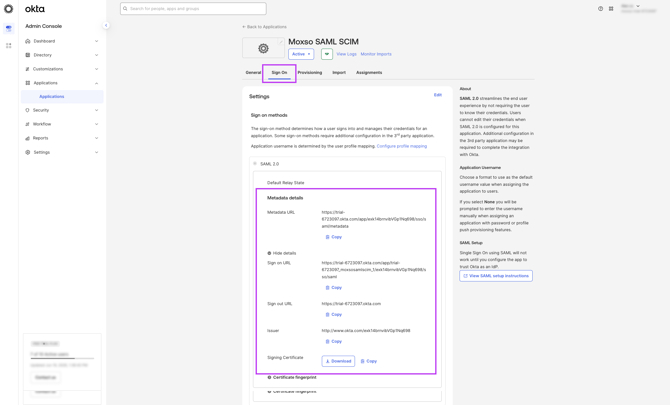
Task: Collapse metadata with Hide details
Action: [282, 253]
